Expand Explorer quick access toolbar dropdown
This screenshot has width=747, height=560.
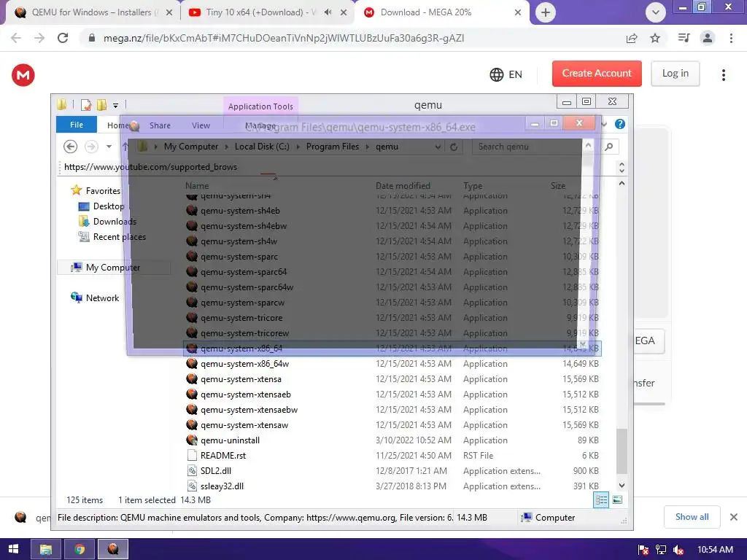(x=115, y=105)
